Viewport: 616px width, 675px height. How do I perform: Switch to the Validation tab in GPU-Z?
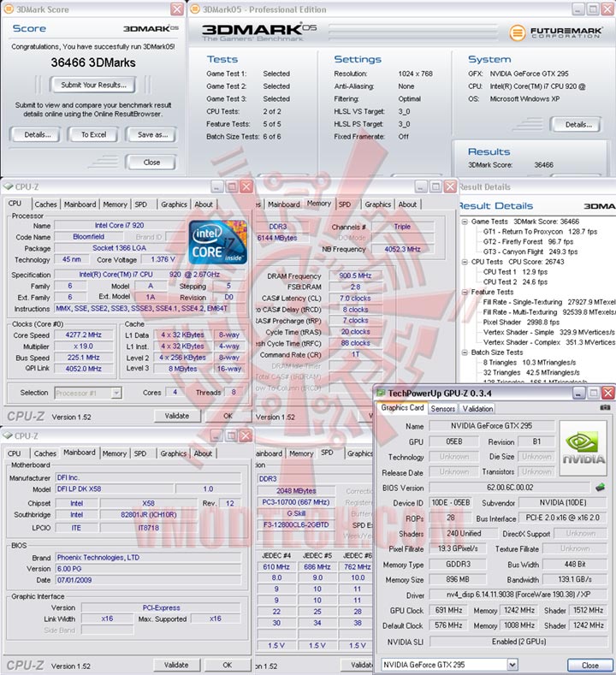click(477, 409)
